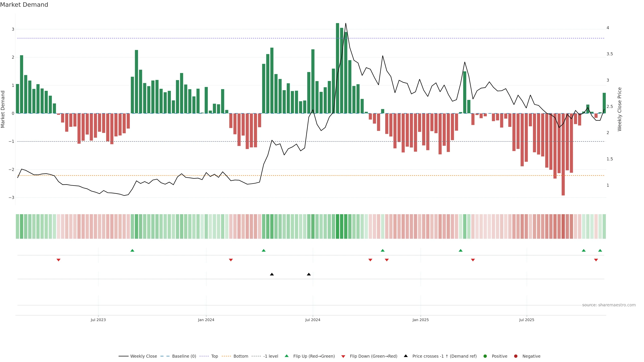Click the Jul 2025 x-axis label
This screenshot has width=644, height=362.
(x=526, y=320)
